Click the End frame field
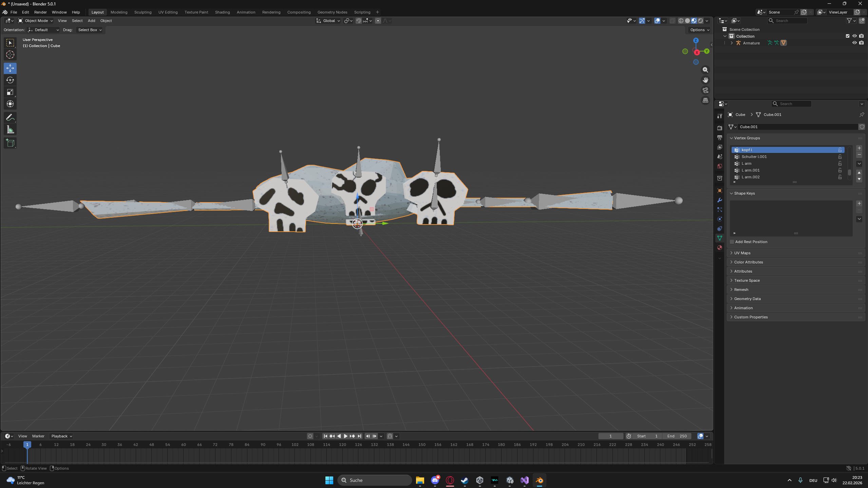Viewport: 868px width, 488px height. (x=677, y=436)
